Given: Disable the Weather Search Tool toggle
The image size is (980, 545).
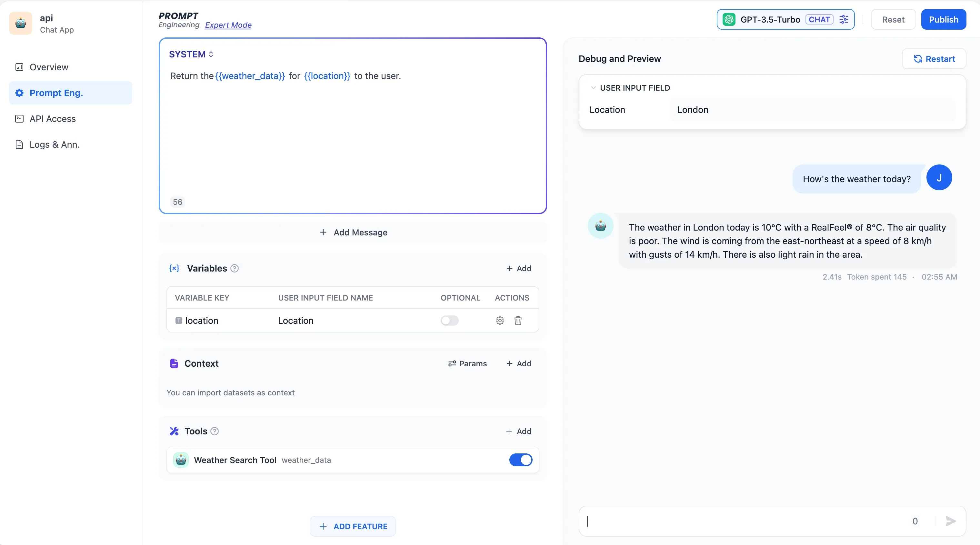Looking at the screenshot, I should coord(520,460).
